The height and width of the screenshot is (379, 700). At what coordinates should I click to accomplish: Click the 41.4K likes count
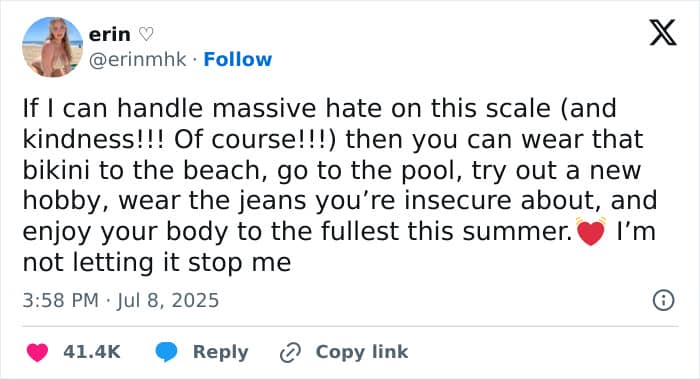[92, 352]
